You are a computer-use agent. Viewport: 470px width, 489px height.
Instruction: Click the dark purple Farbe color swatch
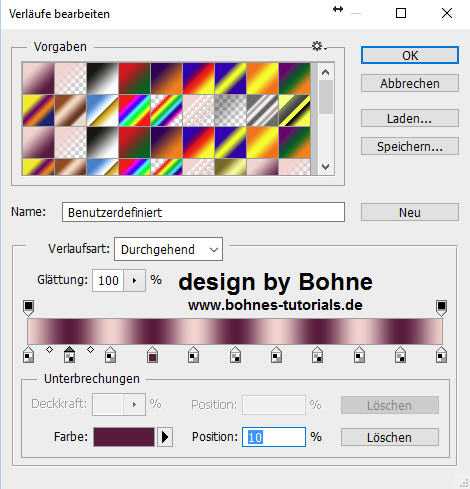click(124, 437)
